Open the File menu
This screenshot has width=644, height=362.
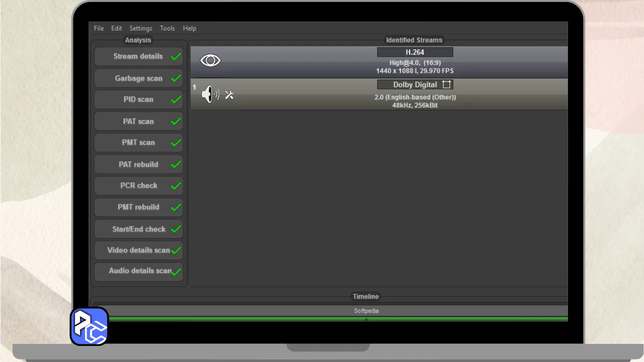(x=99, y=29)
